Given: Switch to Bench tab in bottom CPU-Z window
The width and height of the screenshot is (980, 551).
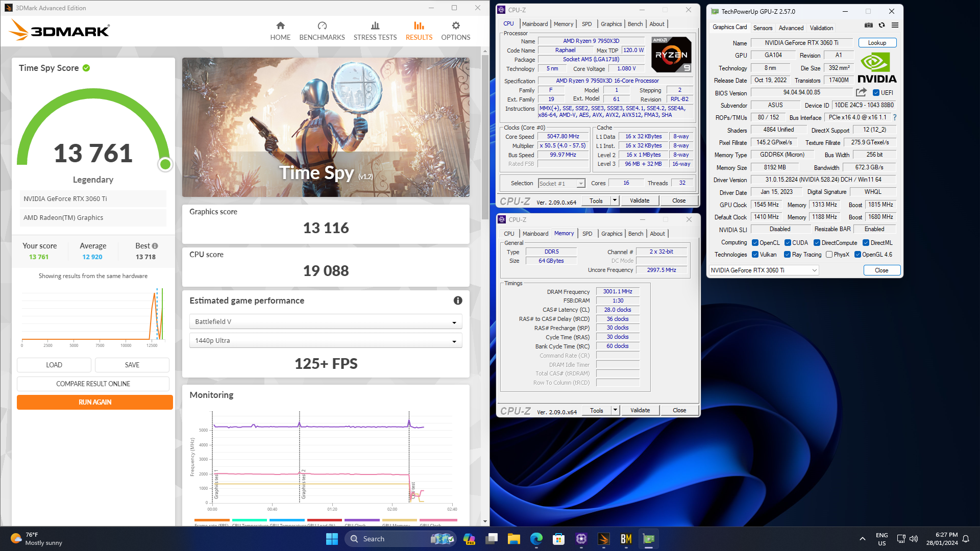Looking at the screenshot, I should coord(635,234).
